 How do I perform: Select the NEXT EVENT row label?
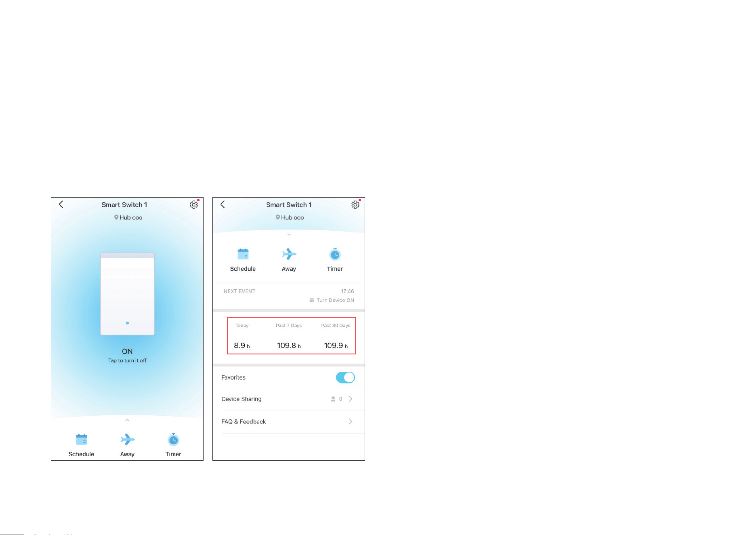pyautogui.click(x=239, y=291)
